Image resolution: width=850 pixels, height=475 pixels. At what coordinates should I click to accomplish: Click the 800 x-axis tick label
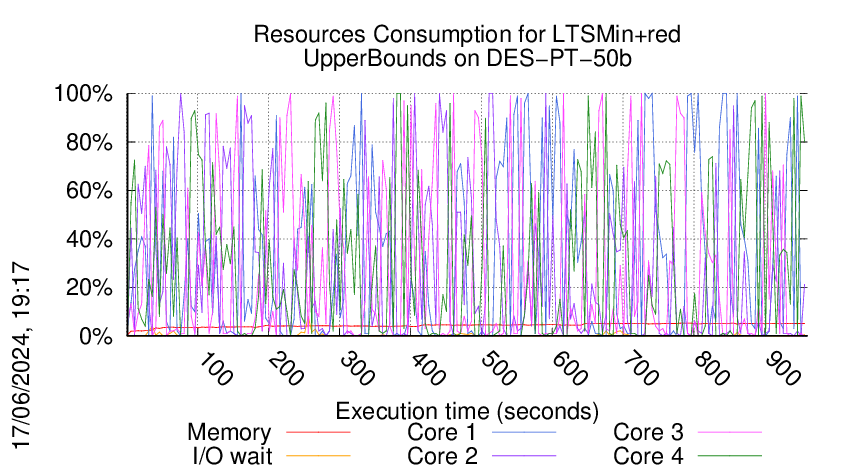coord(712,369)
